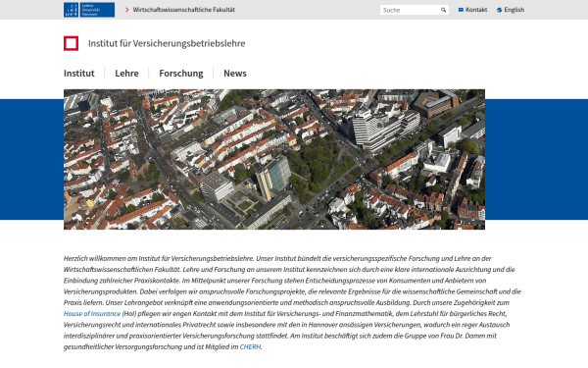
Task: Open the News menu
Action: [235, 74]
